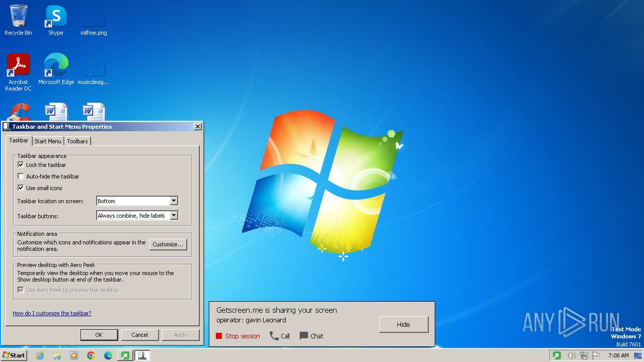Switch to the Start Menu tab

pos(48,141)
